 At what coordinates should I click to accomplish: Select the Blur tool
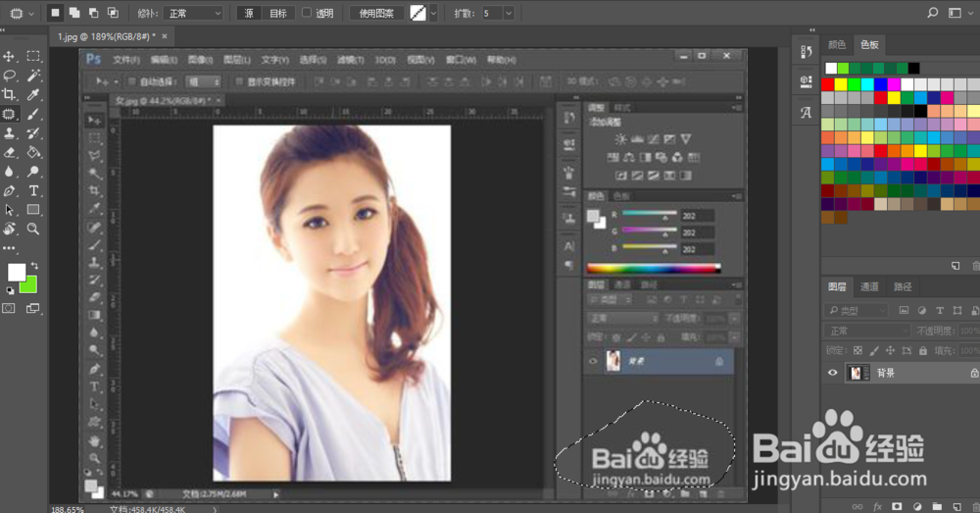[x=9, y=172]
